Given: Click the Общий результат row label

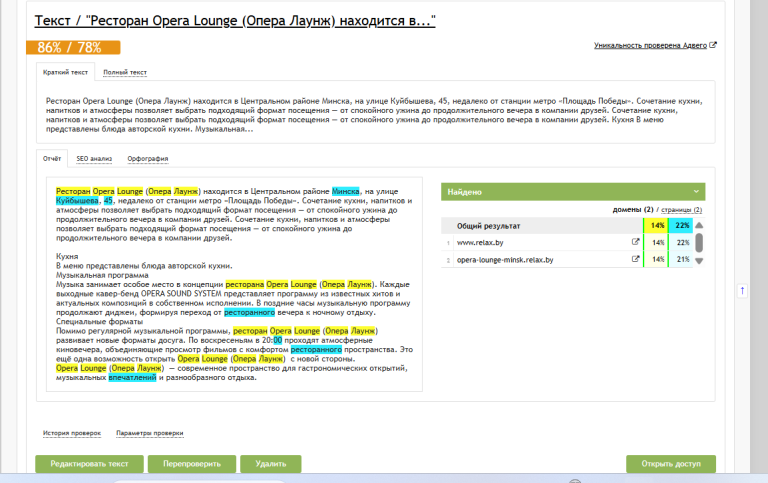Looking at the screenshot, I should coord(488,226).
